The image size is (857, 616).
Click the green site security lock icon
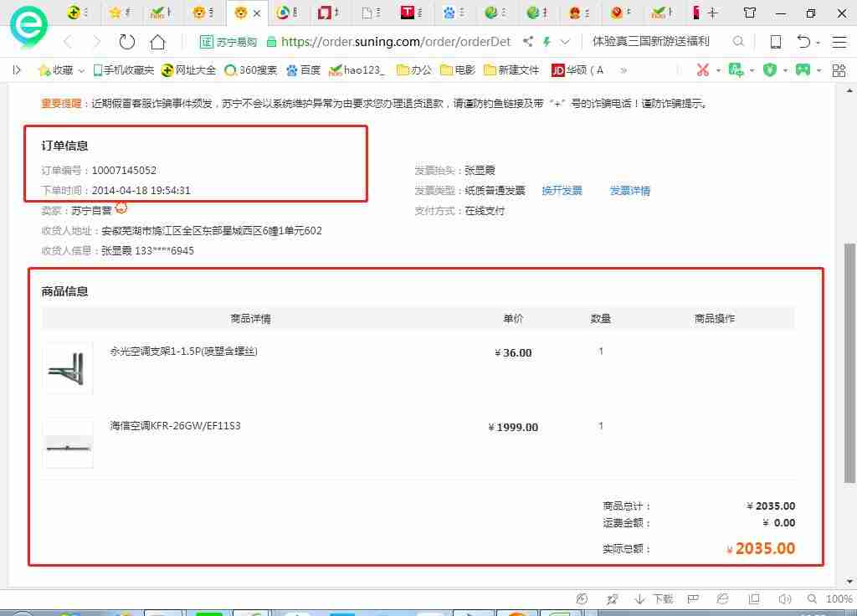(x=271, y=42)
